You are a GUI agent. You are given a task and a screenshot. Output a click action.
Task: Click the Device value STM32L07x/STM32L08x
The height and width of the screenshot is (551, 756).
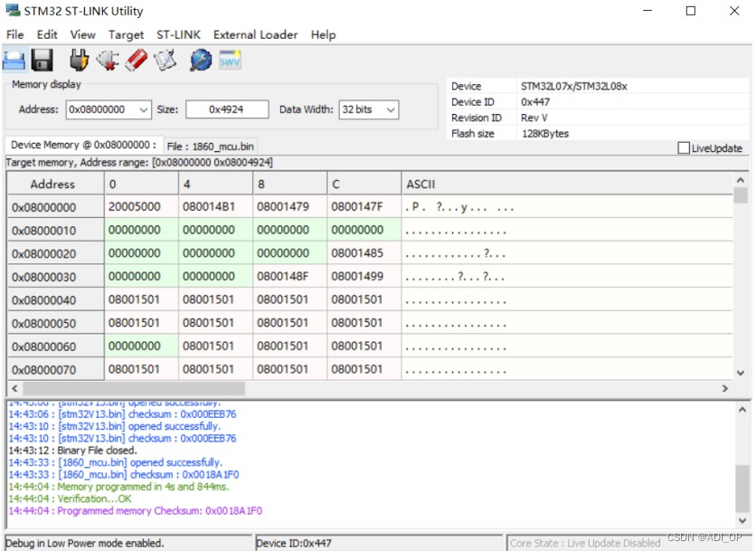[573, 86]
